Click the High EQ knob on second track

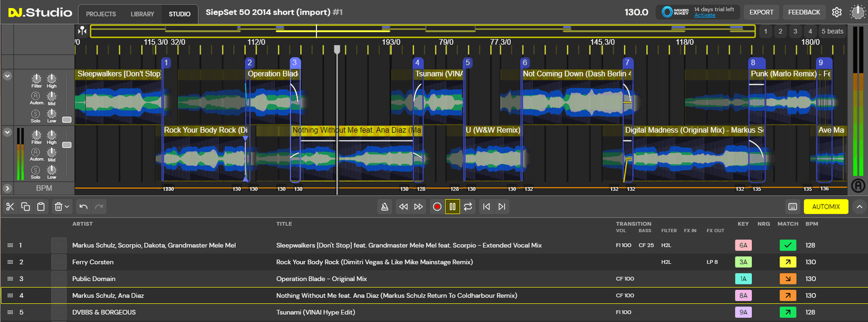point(52,134)
